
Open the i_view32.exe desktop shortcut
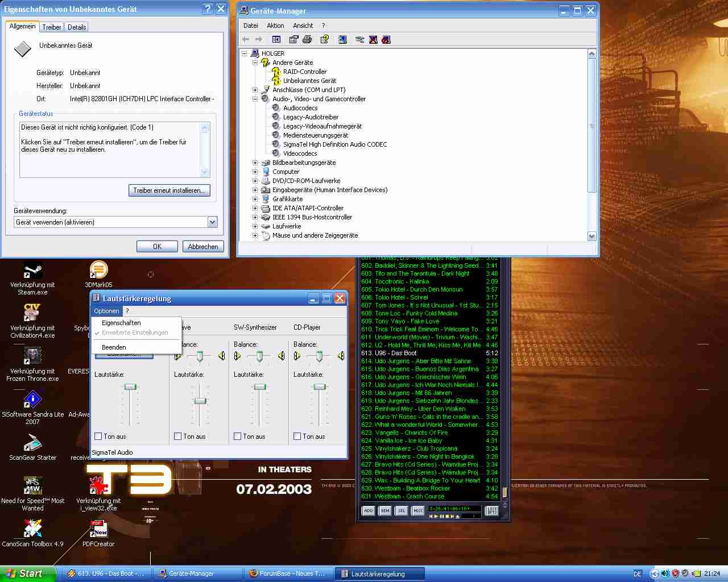(x=98, y=494)
